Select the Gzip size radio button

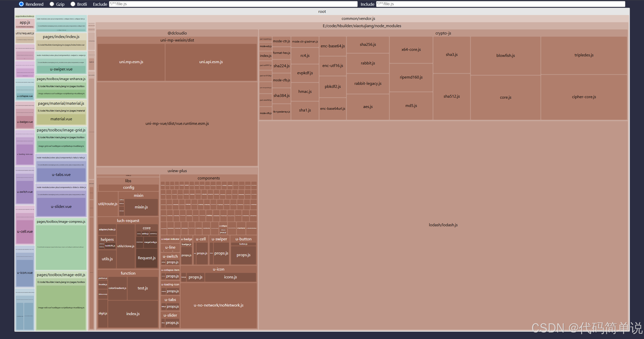click(x=52, y=4)
